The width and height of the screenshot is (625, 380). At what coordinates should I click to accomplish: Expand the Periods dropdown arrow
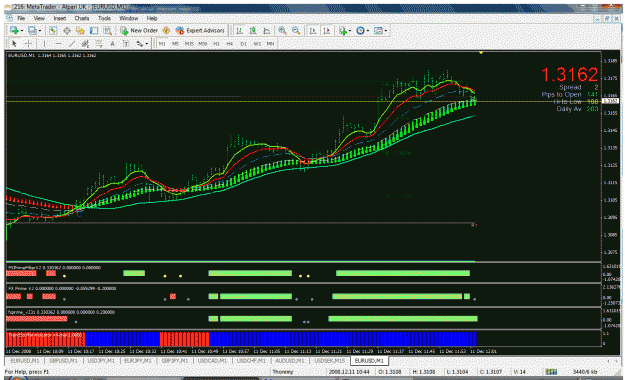368,31
